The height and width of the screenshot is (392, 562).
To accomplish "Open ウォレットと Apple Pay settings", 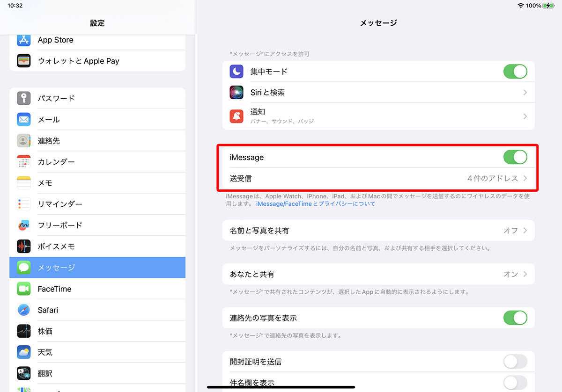I will click(97, 61).
